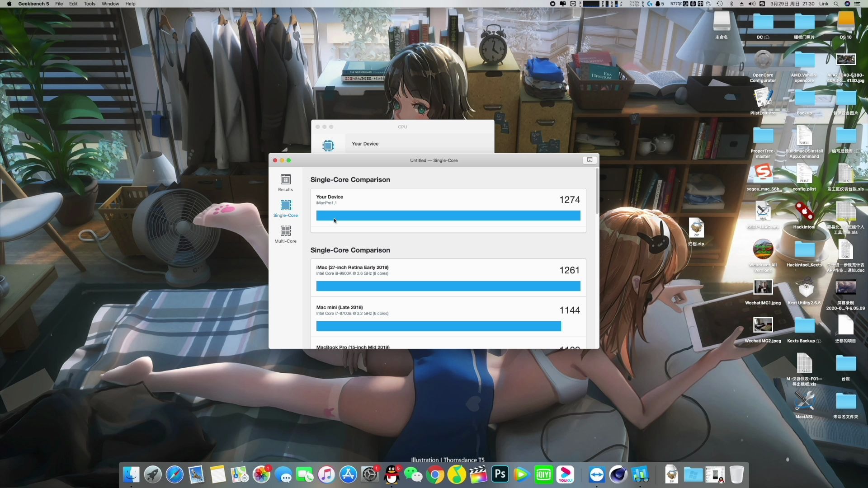Open Music (iTunes) from the dock
The width and height of the screenshot is (868, 488).
(326, 474)
